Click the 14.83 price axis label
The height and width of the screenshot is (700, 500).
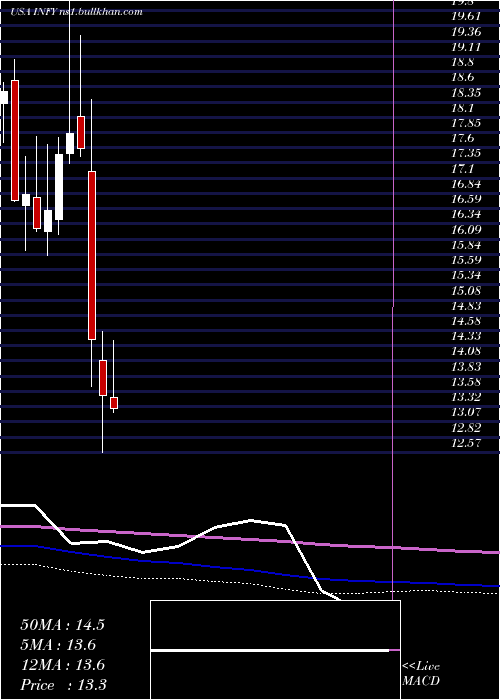point(466,307)
